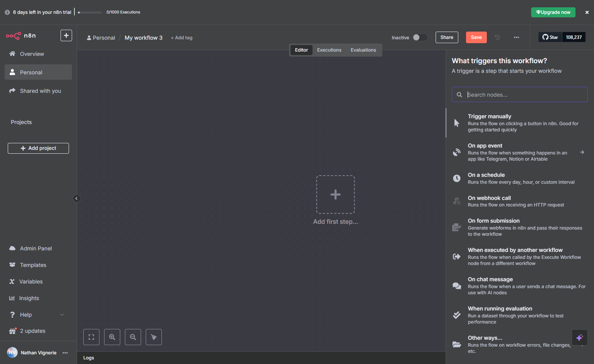Switch to the Evaluations tab
This screenshot has height=364, width=594.
(x=363, y=50)
